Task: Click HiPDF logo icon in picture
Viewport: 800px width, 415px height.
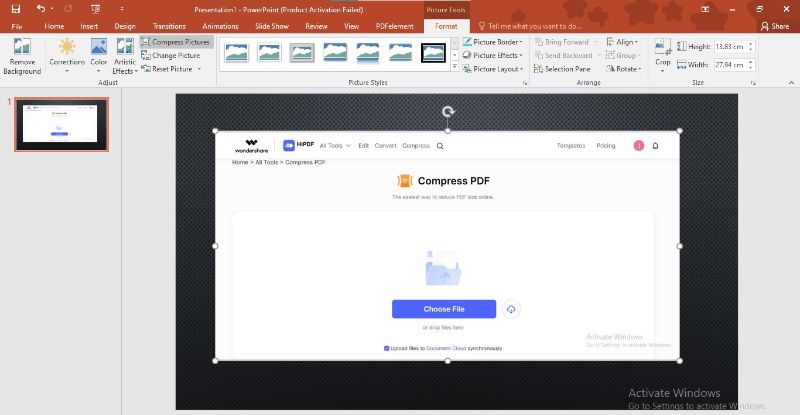Action: point(289,145)
